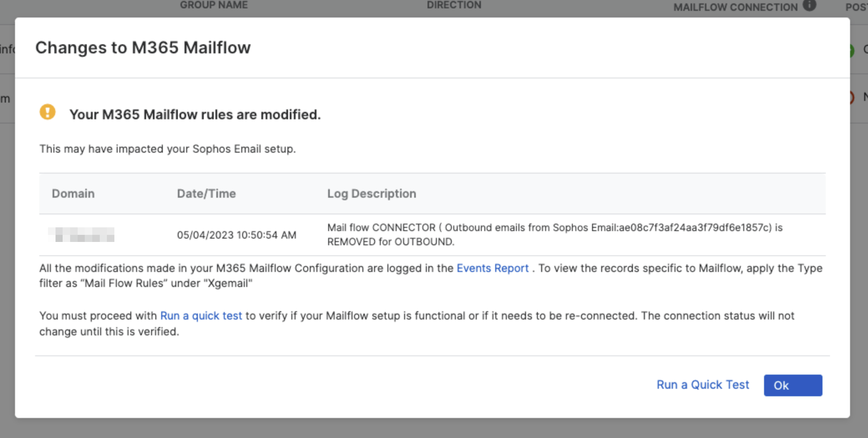The height and width of the screenshot is (438, 868).
Task: Click the warning icon next to the modification message
Action: click(47, 112)
